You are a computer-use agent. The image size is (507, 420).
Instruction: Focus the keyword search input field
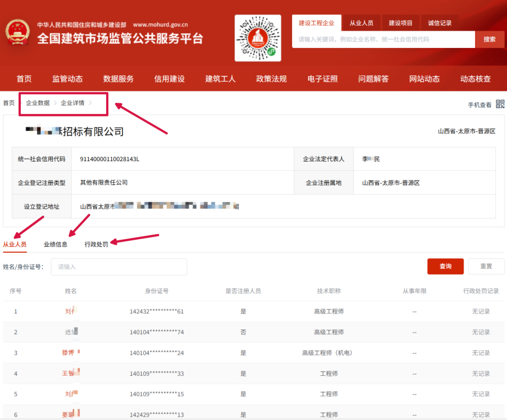click(x=384, y=39)
